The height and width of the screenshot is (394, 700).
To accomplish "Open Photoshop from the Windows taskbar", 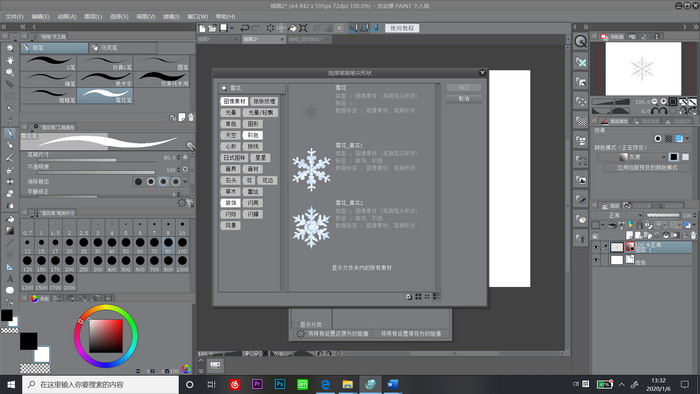I will (x=280, y=384).
